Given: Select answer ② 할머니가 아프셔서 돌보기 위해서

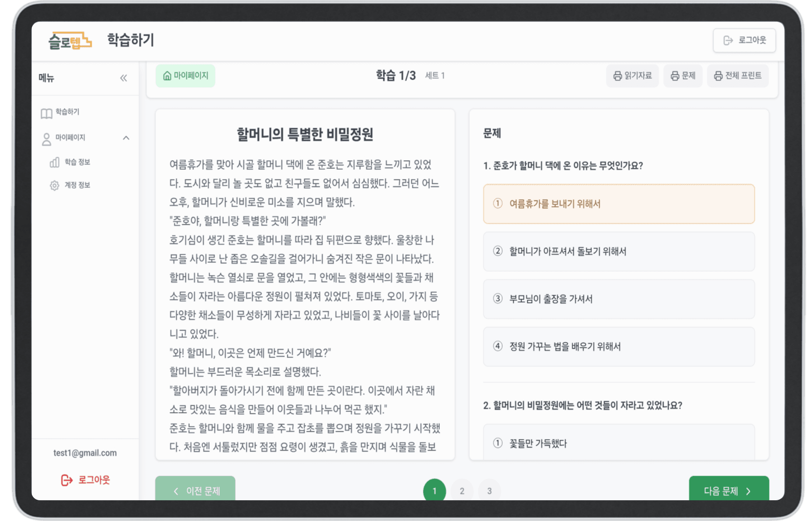Looking at the screenshot, I should point(618,251).
